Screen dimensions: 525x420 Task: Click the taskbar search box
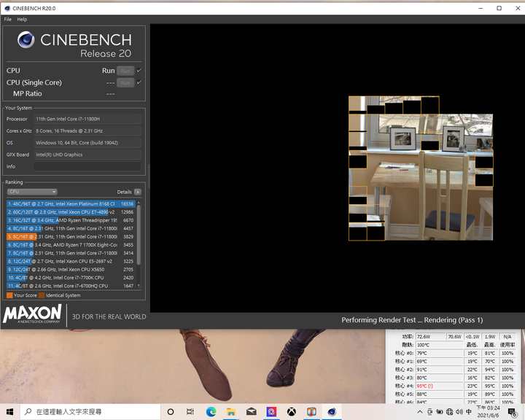coord(90,412)
